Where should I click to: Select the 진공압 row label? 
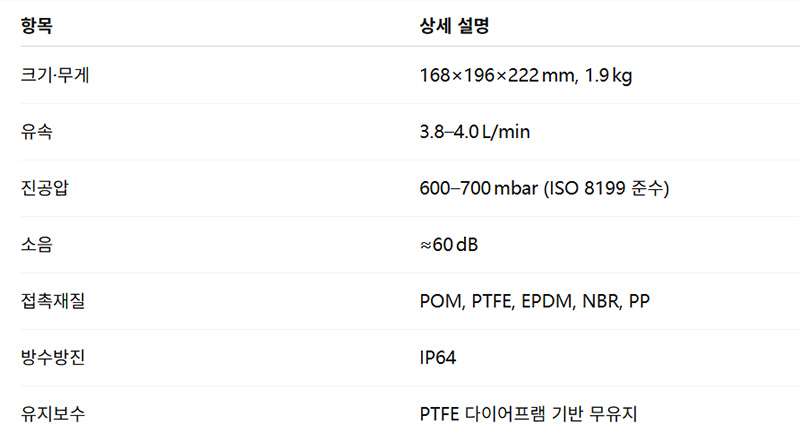(44, 188)
